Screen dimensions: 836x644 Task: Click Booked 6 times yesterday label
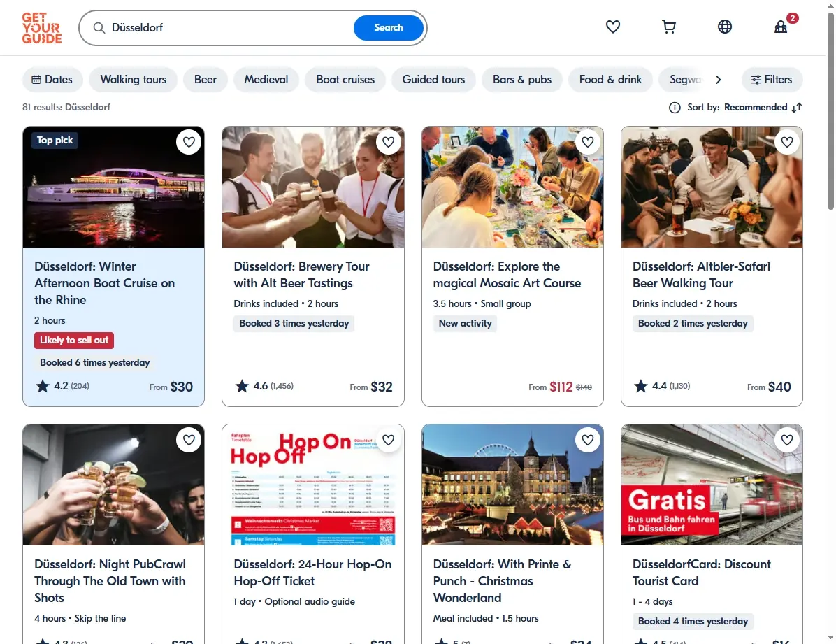[95, 363]
